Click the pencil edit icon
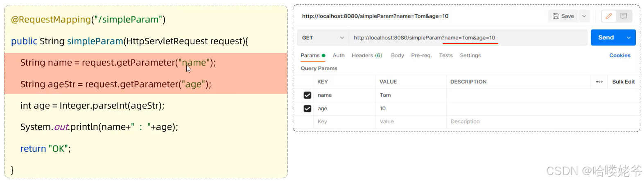 point(609,16)
